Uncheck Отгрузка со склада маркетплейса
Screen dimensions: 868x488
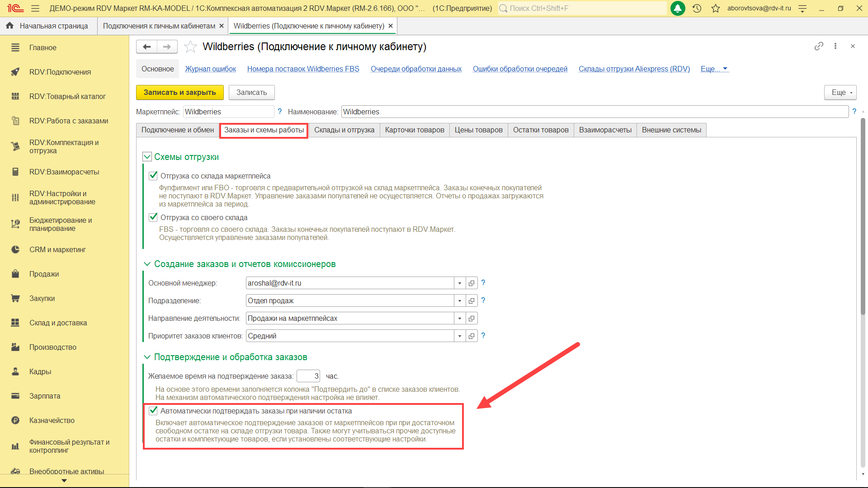153,176
